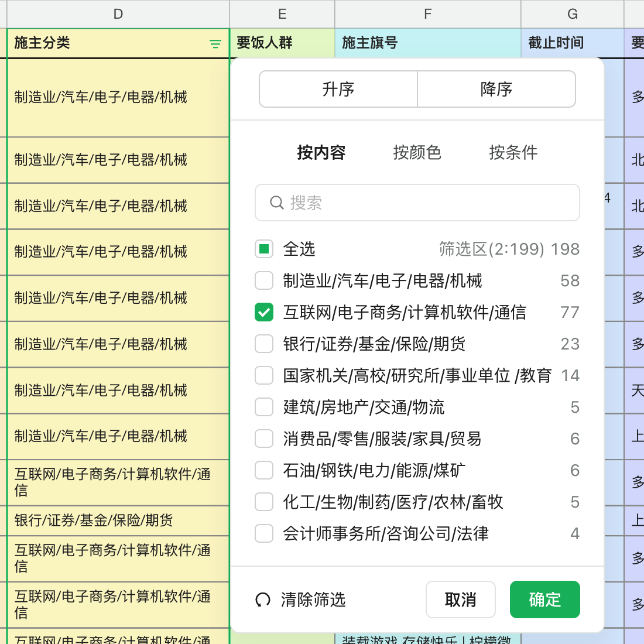Sort descending with 降序 button
Screen dimensions: 644x644
[x=496, y=90]
